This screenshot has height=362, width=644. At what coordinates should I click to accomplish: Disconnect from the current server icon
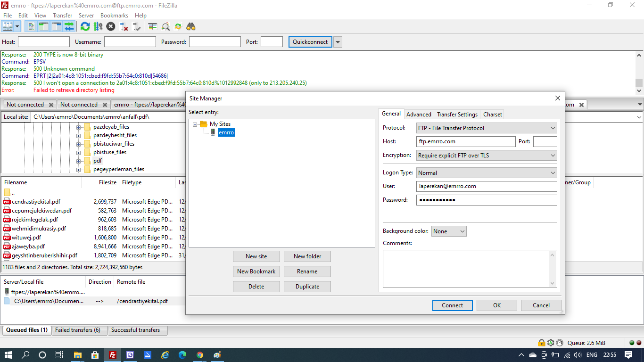(x=124, y=26)
